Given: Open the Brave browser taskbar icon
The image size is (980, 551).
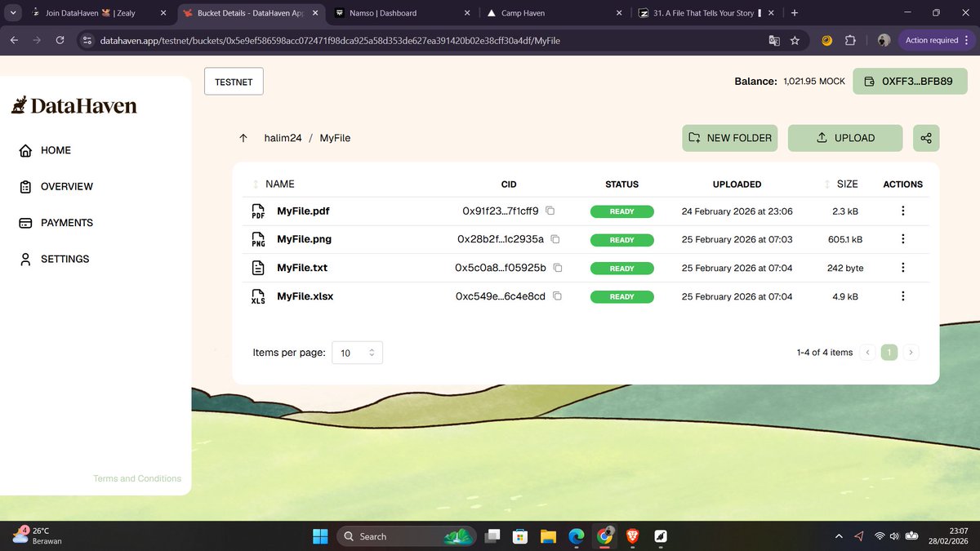Looking at the screenshot, I should 632,536.
